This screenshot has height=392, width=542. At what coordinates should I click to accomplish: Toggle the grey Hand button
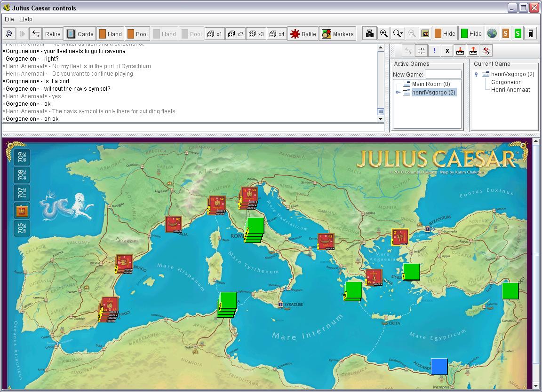165,34
